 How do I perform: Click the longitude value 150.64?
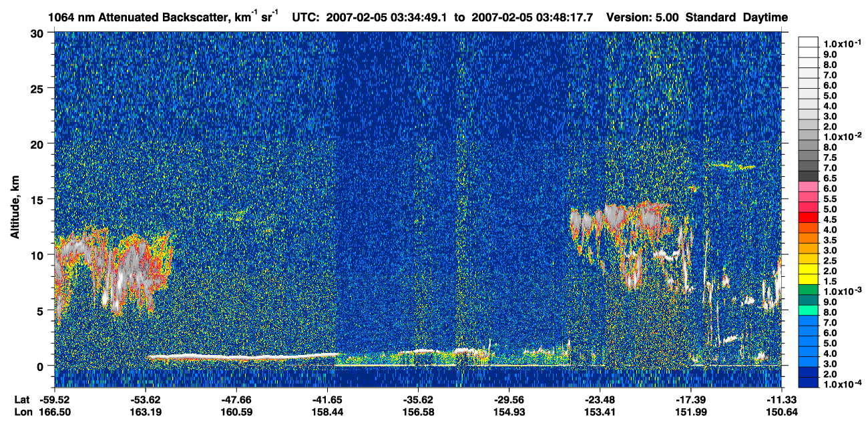tap(781, 412)
